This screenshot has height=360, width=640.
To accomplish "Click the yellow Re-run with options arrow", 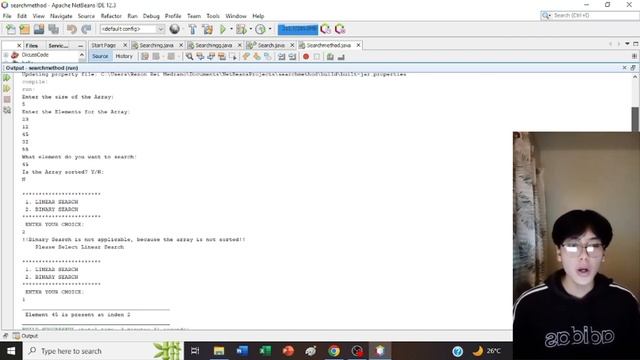I will click(x=7, y=88).
